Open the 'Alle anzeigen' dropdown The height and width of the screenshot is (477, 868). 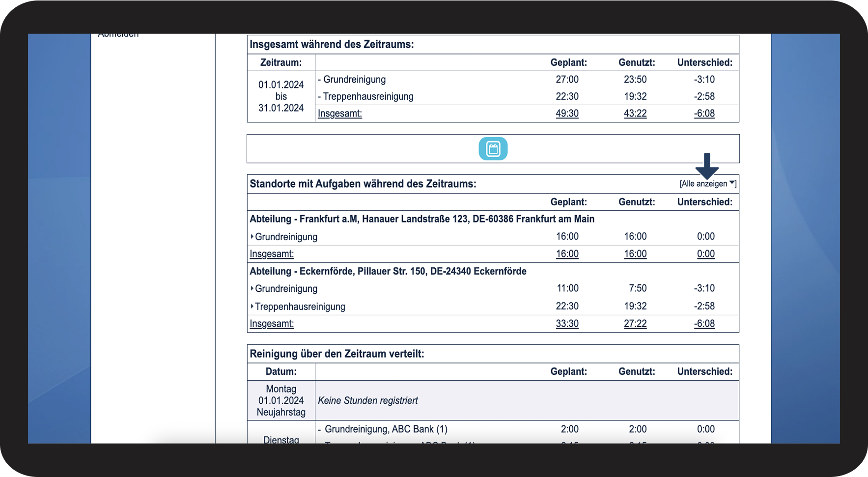pyautogui.click(x=707, y=184)
